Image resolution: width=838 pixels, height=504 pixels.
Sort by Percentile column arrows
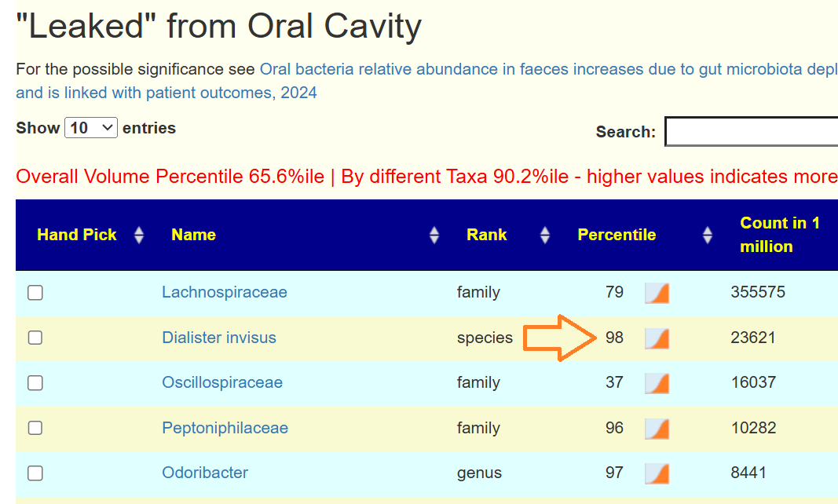point(708,235)
